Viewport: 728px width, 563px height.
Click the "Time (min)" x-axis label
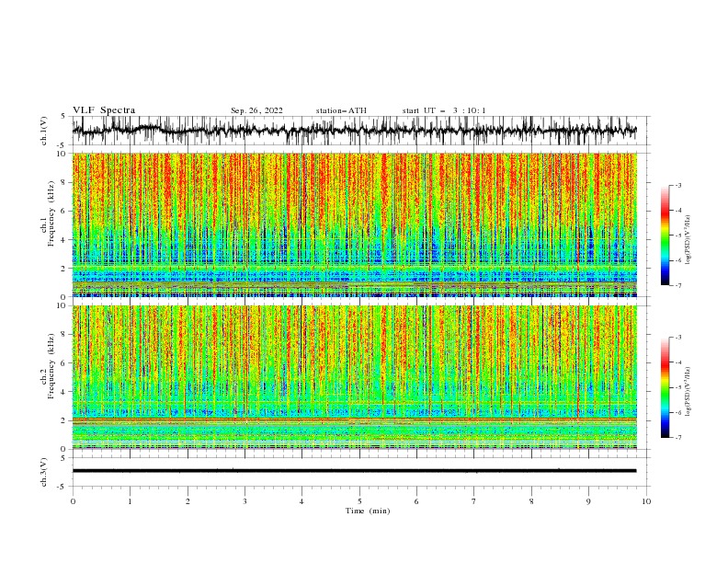click(x=368, y=511)
